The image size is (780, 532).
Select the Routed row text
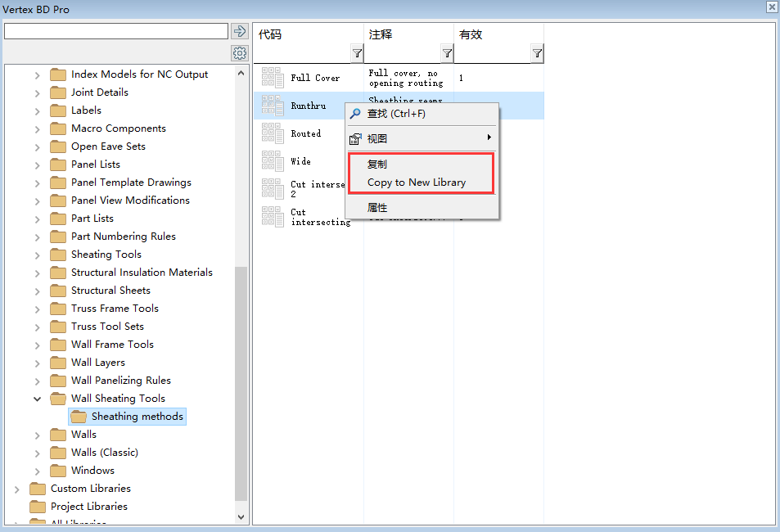click(x=306, y=134)
